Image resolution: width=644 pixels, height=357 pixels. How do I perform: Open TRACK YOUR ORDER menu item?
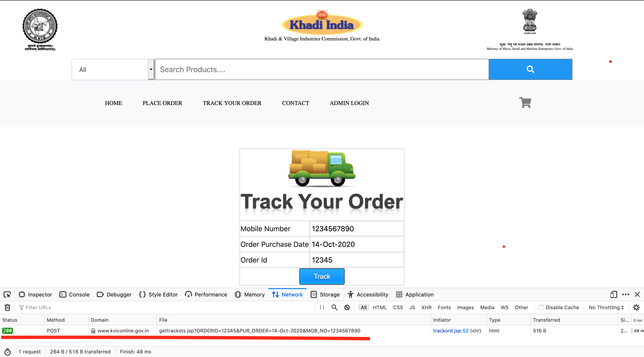click(232, 103)
